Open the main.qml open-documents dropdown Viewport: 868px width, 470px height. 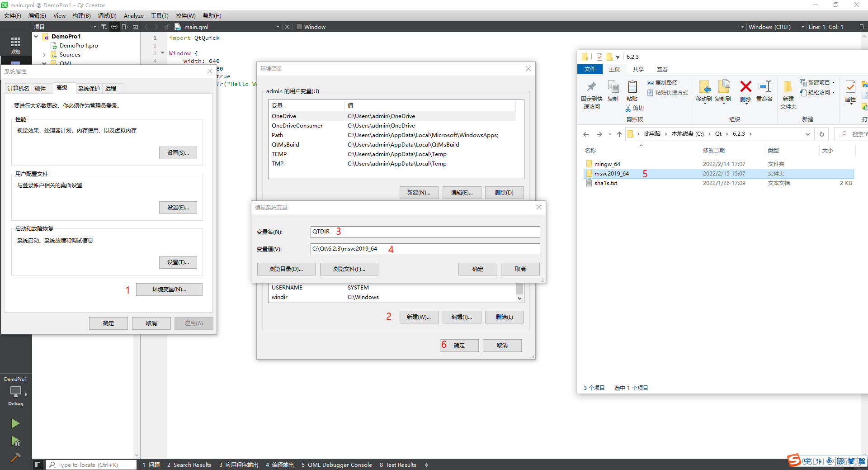click(x=278, y=27)
